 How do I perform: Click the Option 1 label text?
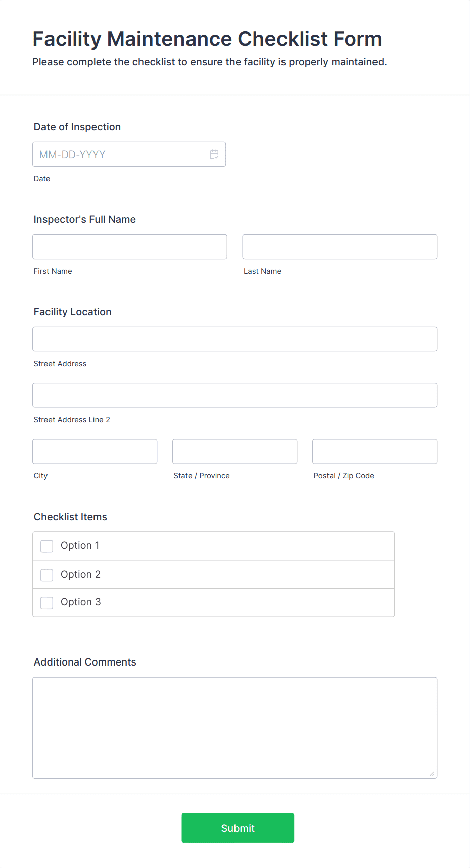pyautogui.click(x=80, y=546)
